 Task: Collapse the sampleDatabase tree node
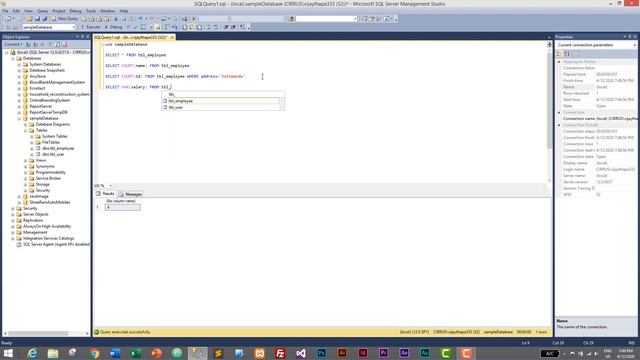[19, 118]
